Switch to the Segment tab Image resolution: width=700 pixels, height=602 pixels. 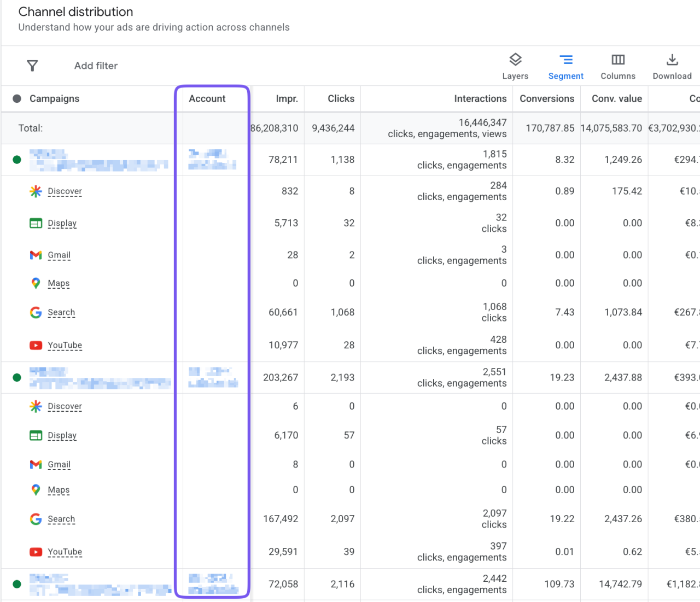click(566, 66)
